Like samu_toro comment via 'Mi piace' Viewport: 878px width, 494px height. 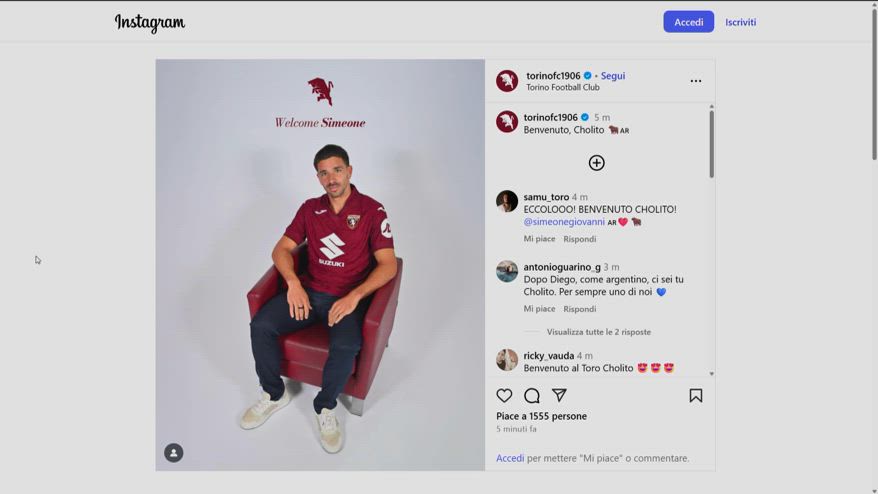pyautogui.click(x=539, y=239)
